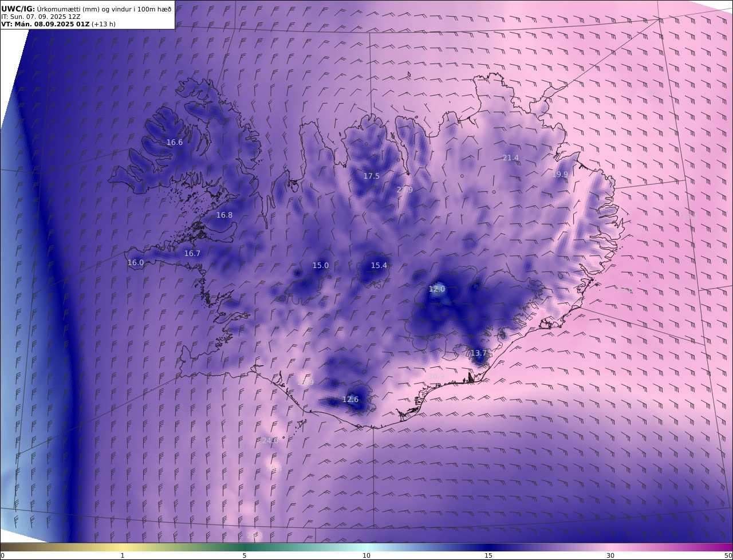Click the 30 tick on the color scale
The image size is (733, 560).
(x=610, y=555)
